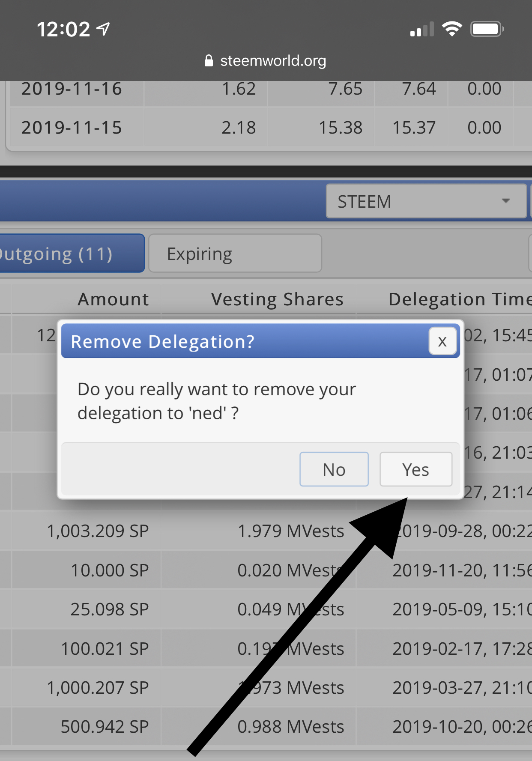
Task: Tap the cellular signal bars icon
Action: (x=422, y=29)
